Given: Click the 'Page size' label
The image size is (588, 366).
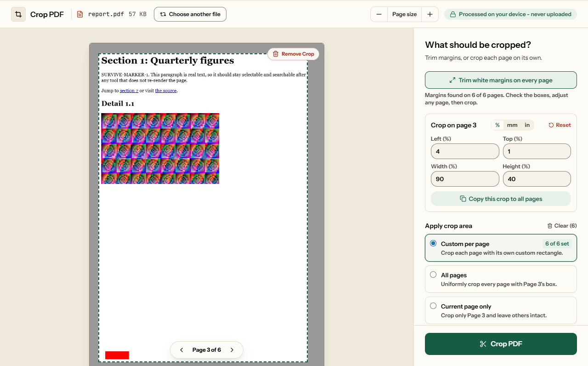Looking at the screenshot, I should pos(404,14).
